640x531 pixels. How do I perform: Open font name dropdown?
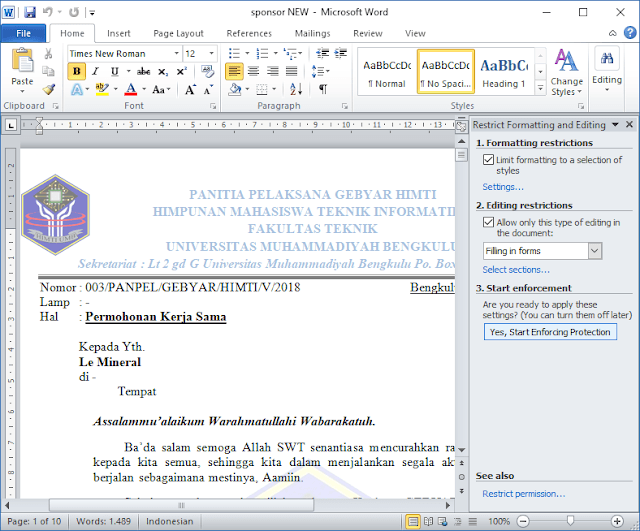176,53
